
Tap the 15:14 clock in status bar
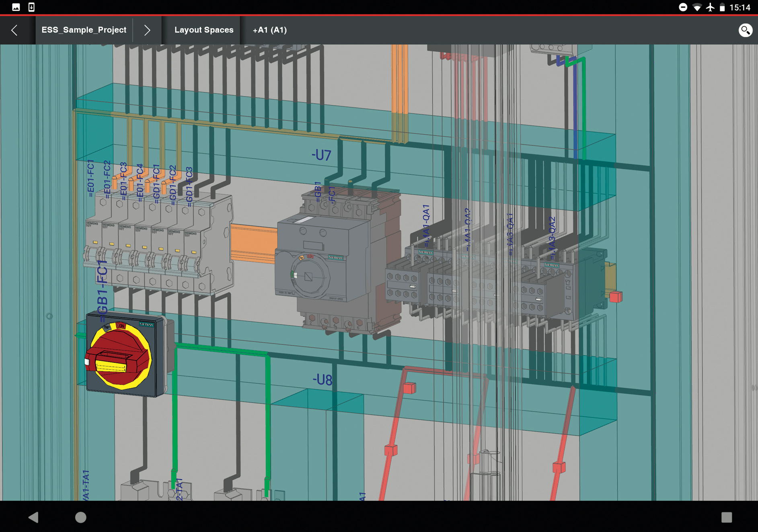tap(740, 7)
